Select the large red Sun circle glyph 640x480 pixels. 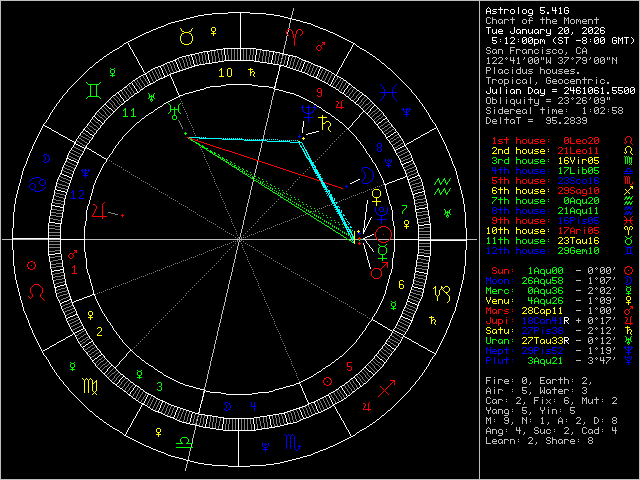pos(383,235)
